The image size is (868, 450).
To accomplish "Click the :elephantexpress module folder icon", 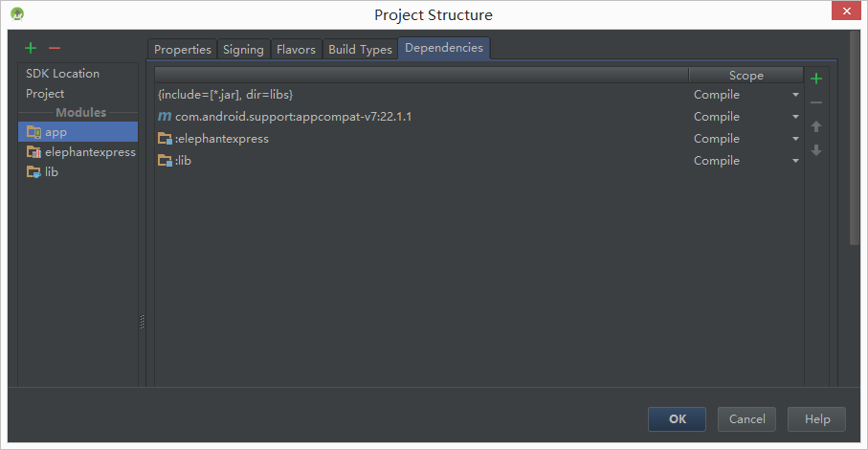I will [x=165, y=139].
